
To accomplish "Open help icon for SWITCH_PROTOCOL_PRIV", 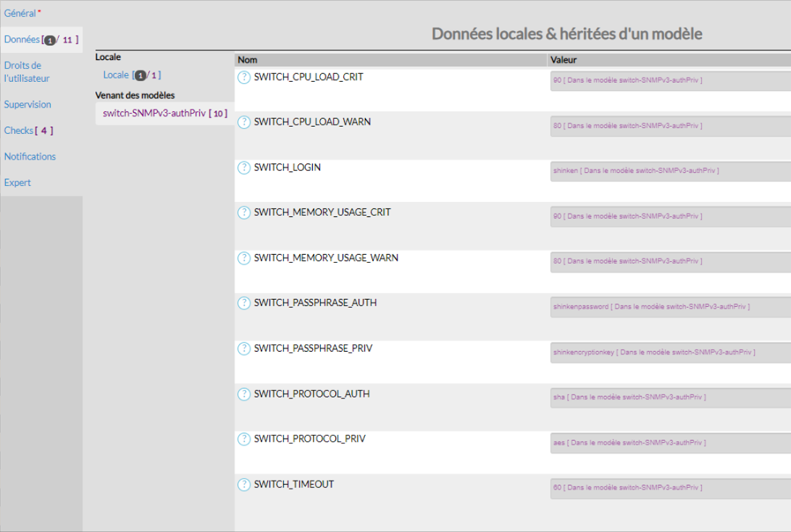I will pyautogui.click(x=244, y=439).
